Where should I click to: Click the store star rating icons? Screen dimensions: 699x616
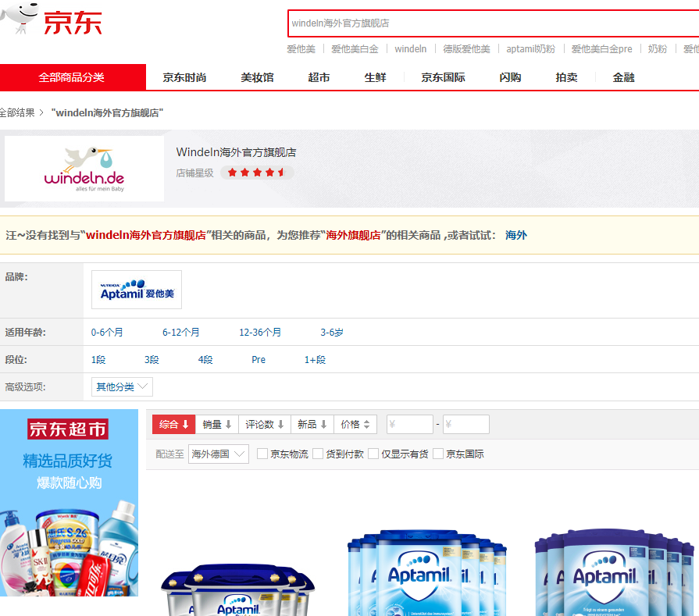pos(256,173)
